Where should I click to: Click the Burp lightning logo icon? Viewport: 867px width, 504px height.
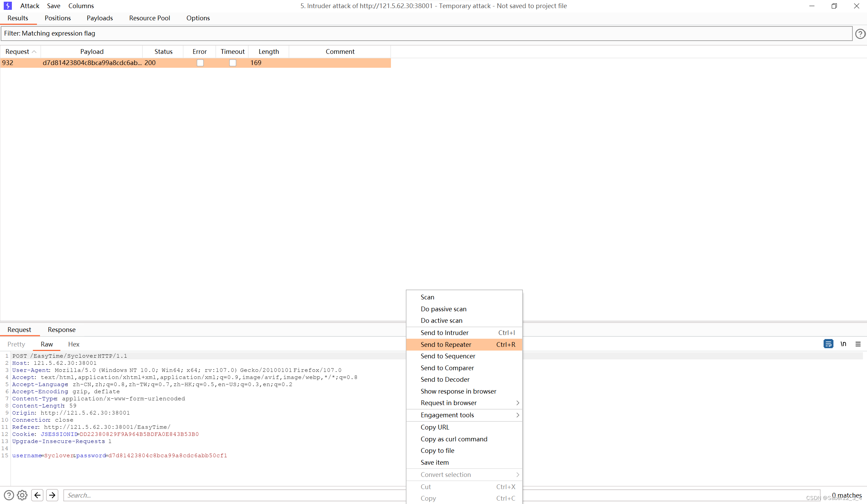click(7, 6)
